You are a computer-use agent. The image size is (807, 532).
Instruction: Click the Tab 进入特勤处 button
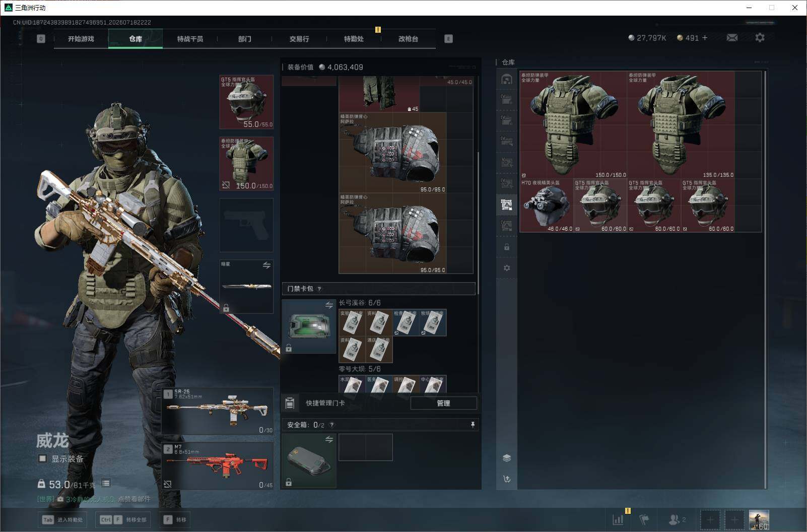tap(62, 520)
